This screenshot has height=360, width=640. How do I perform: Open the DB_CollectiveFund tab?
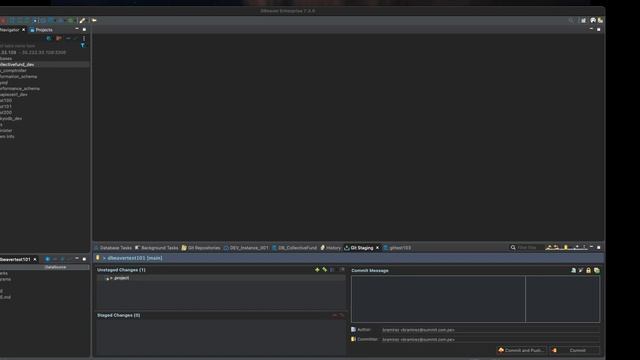pos(294,248)
